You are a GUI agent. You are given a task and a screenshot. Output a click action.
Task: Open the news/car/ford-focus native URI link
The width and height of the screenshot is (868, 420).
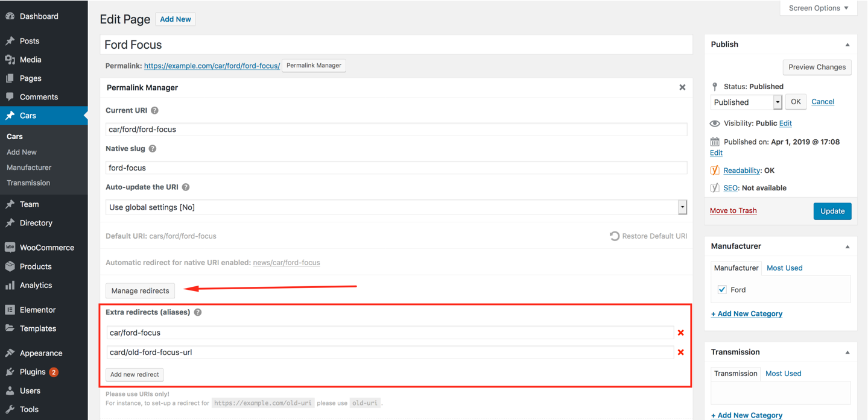pyautogui.click(x=287, y=263)
